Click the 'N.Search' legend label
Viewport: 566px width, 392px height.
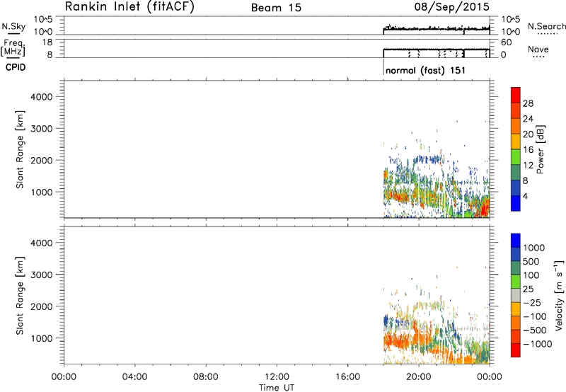[x=546, y=26]
